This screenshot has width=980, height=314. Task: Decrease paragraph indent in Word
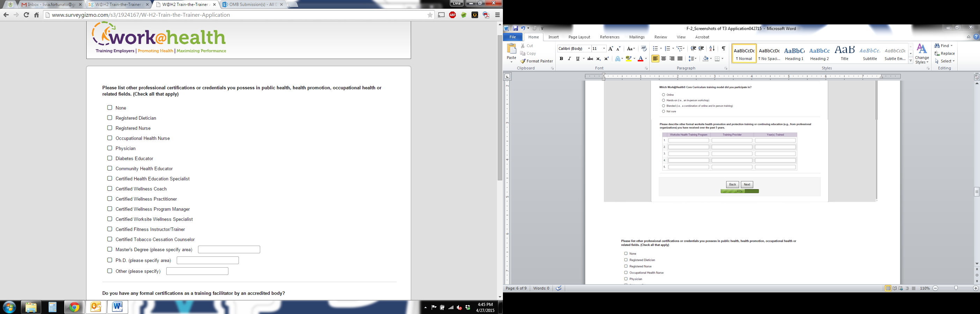[693, 48]
